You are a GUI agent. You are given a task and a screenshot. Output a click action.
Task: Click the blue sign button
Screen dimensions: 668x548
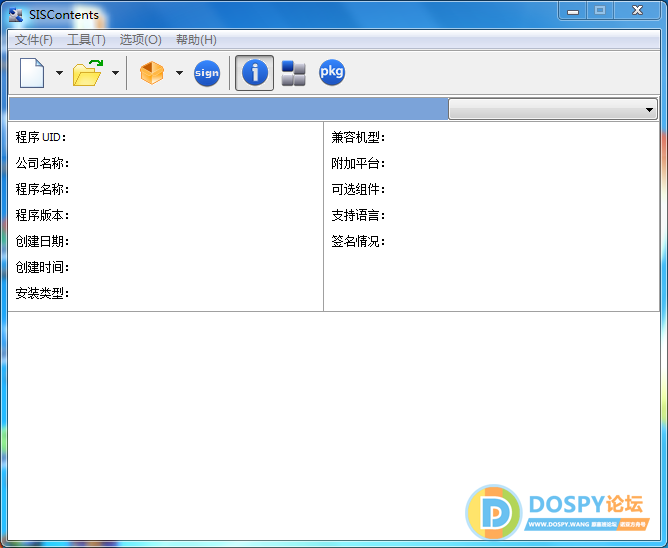coord(207,73)
